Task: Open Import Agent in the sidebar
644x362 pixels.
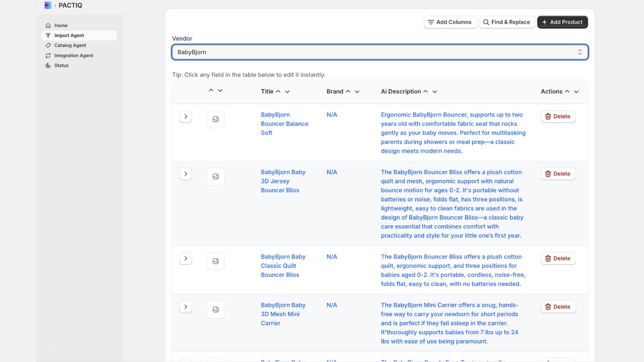Action: (x=79, y=35)
